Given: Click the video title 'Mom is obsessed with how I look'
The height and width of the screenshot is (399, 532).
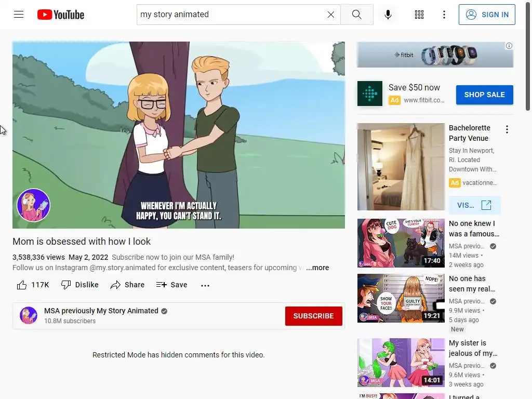Looking at the screenshot, I should coord(82,242).
